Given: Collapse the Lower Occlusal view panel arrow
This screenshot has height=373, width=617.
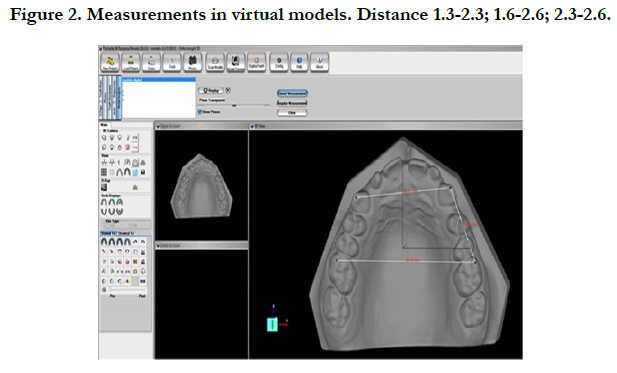Looking at the screenshot, I should (158, 246).
